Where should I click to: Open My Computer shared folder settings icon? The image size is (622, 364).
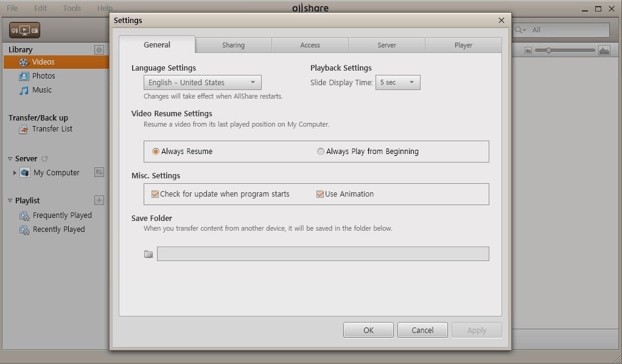pyautogui.click(x=99, y=172)
